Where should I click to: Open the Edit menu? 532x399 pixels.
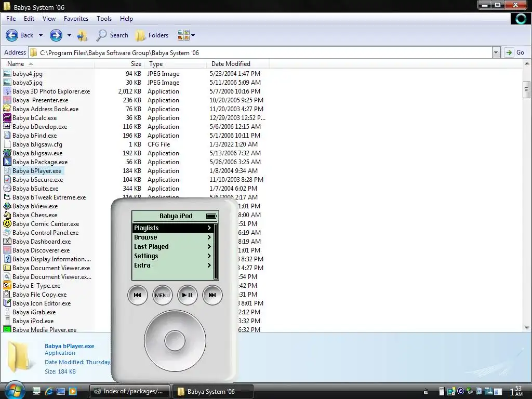pyautogui.click(x=29, y=19)
